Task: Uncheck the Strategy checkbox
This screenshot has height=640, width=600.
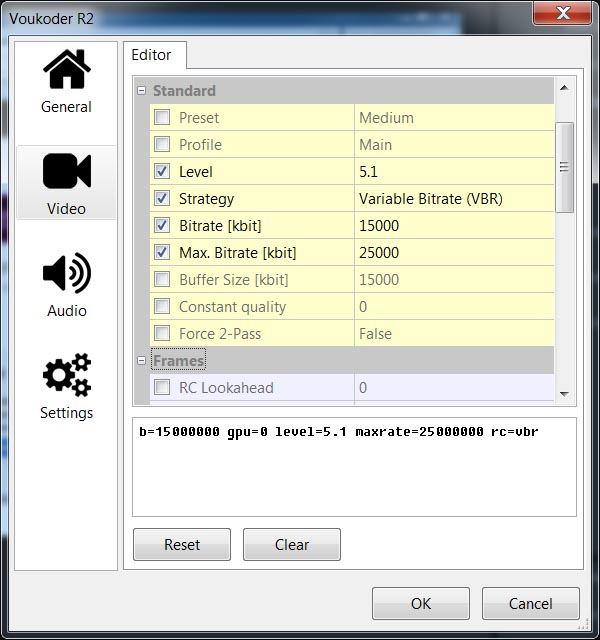Action: pyautogui.click(x=162, y=198)
